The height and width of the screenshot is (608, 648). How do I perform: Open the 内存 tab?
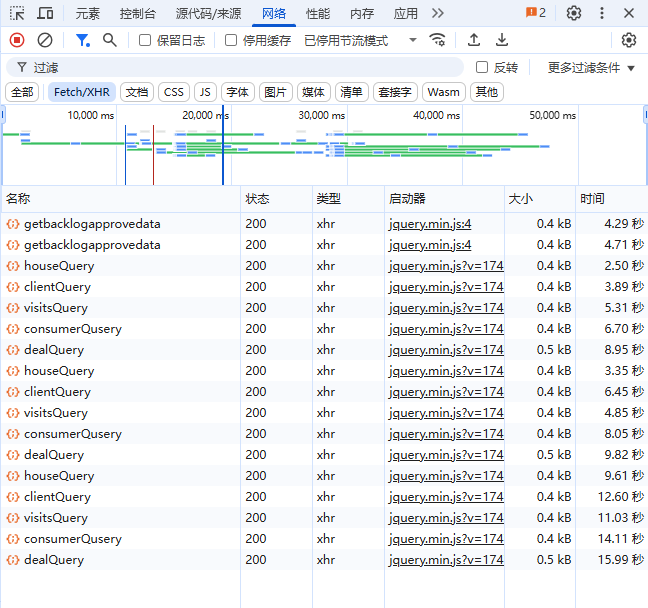[x=362, y=14]
